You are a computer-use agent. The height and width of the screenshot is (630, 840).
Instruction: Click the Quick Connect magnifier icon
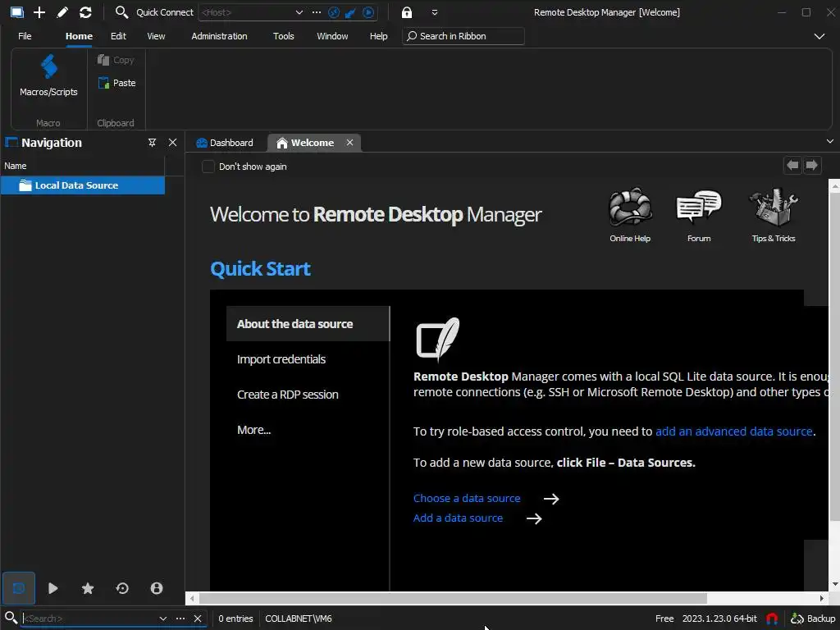[121, 12]
